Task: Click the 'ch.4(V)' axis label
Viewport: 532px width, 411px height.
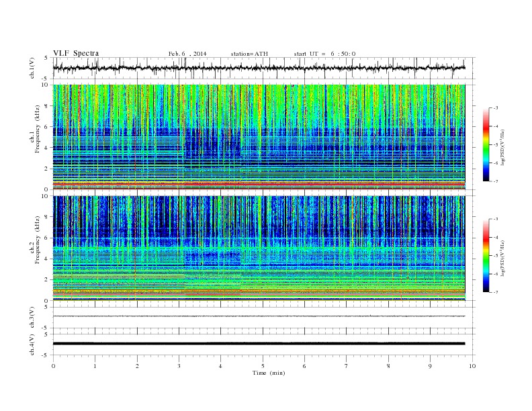Action: (x=32, y=345)
